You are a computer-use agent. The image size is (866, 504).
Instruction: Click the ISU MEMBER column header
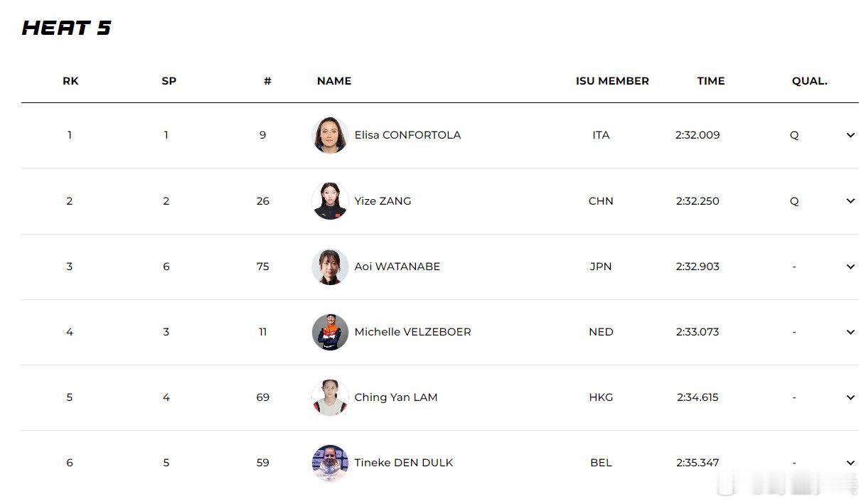pyautogui.click(x=612, y=81)
